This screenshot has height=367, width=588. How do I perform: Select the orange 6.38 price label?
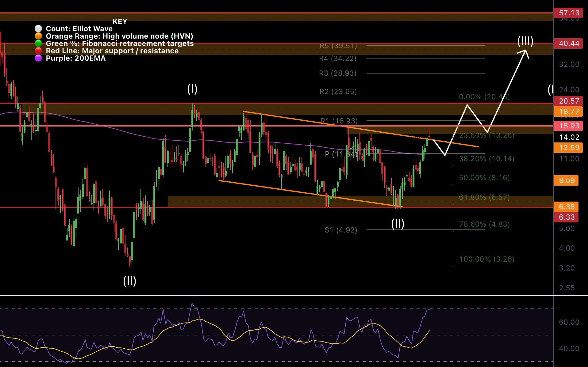pyautogui.click(x=567, y=207)
